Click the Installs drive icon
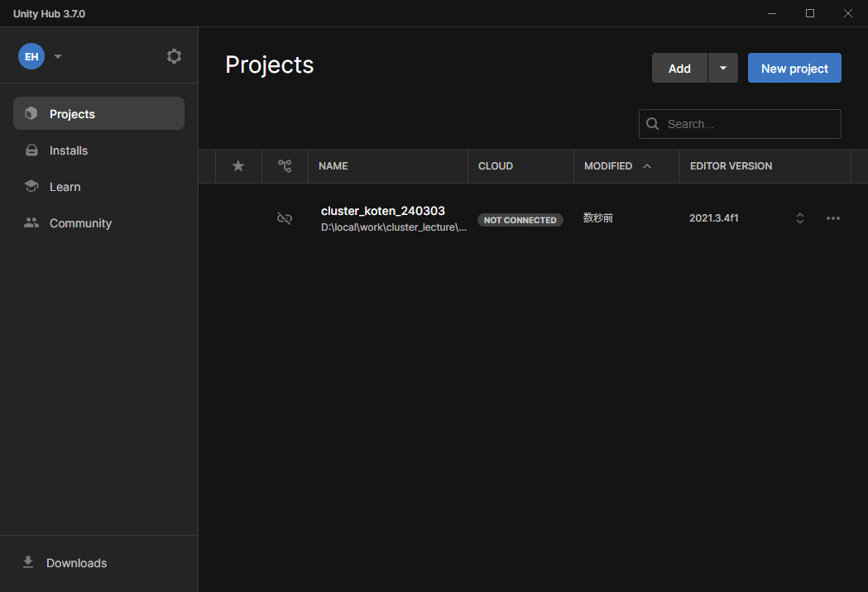The width and height of the screenshot is (868, 592). click(31, 150)
